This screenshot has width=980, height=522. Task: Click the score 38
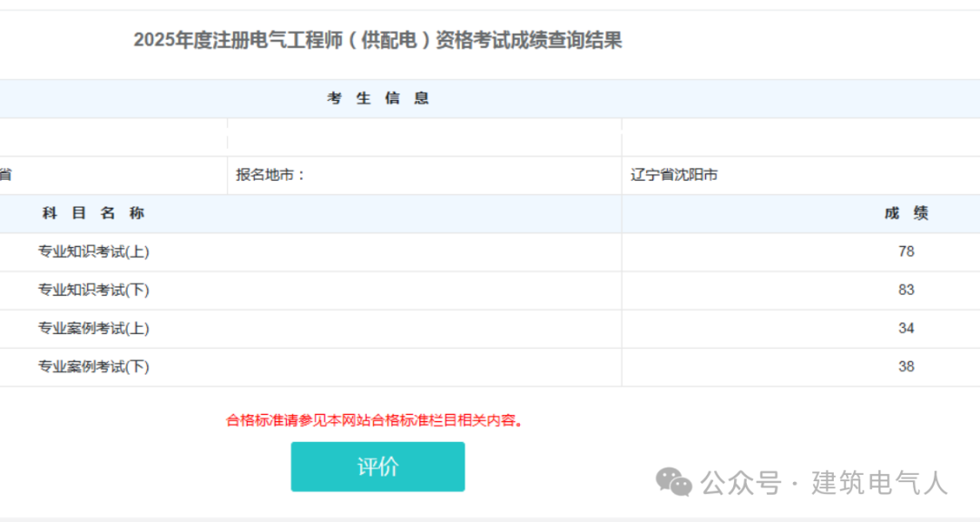pos(906,367)
